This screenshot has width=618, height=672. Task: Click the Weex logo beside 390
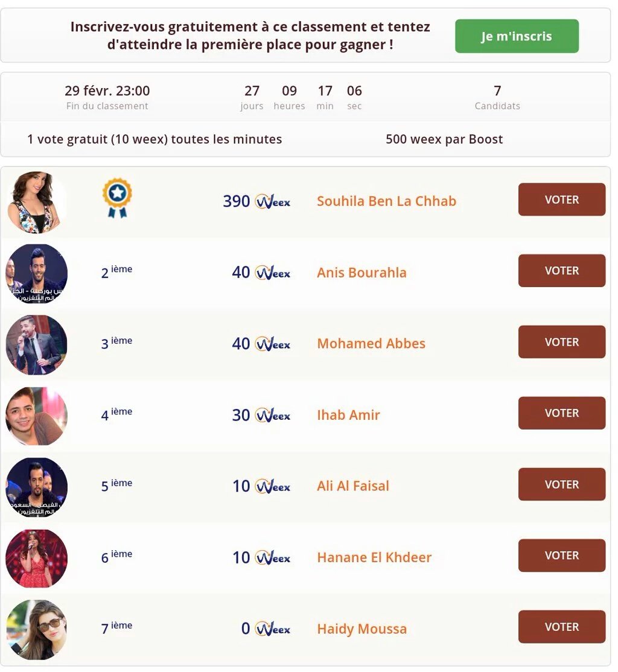(273, 201)
